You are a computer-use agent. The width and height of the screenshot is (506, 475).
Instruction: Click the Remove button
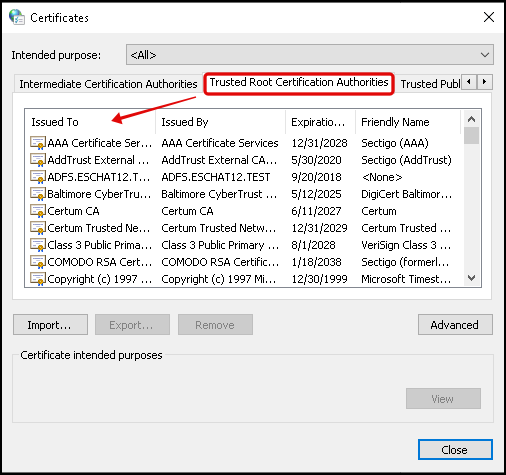click(x=215, y=325)
